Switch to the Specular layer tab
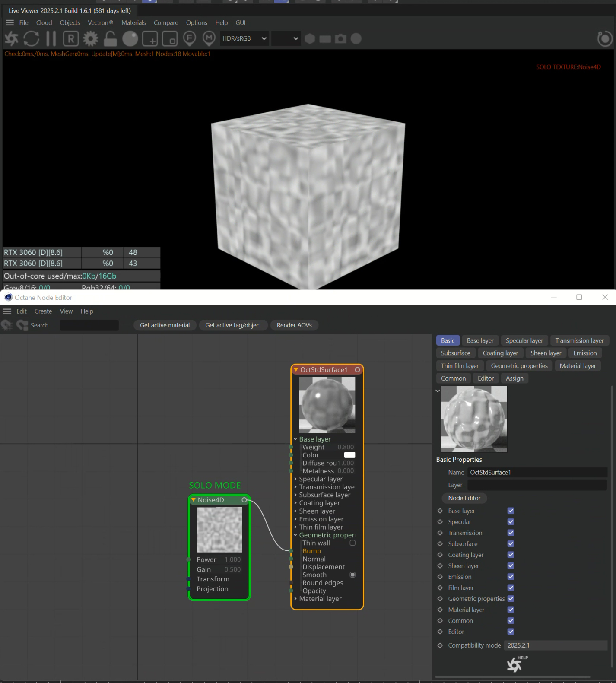 524,340
